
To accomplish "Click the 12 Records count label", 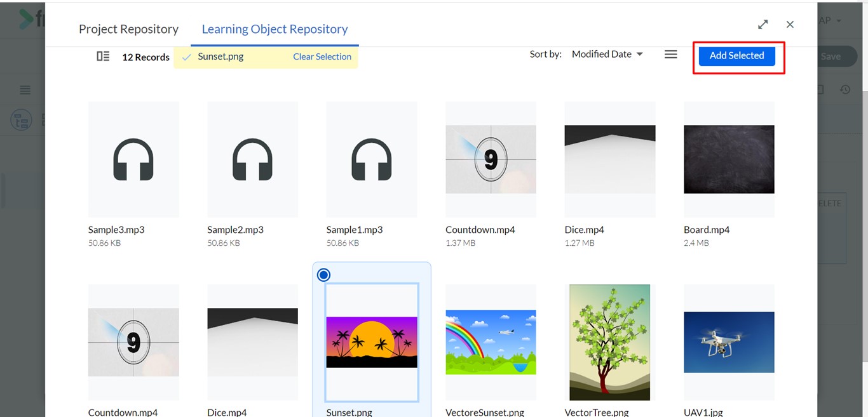I will pos(146,57).
